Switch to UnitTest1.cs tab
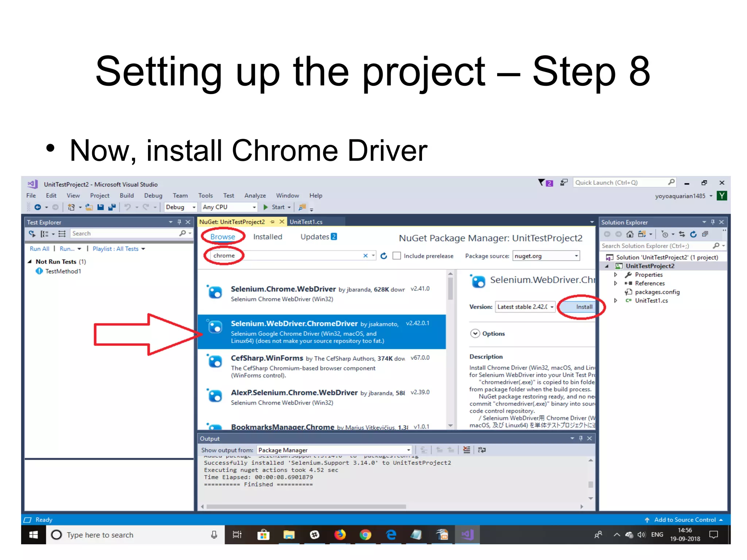 click(x=306, y=222)
